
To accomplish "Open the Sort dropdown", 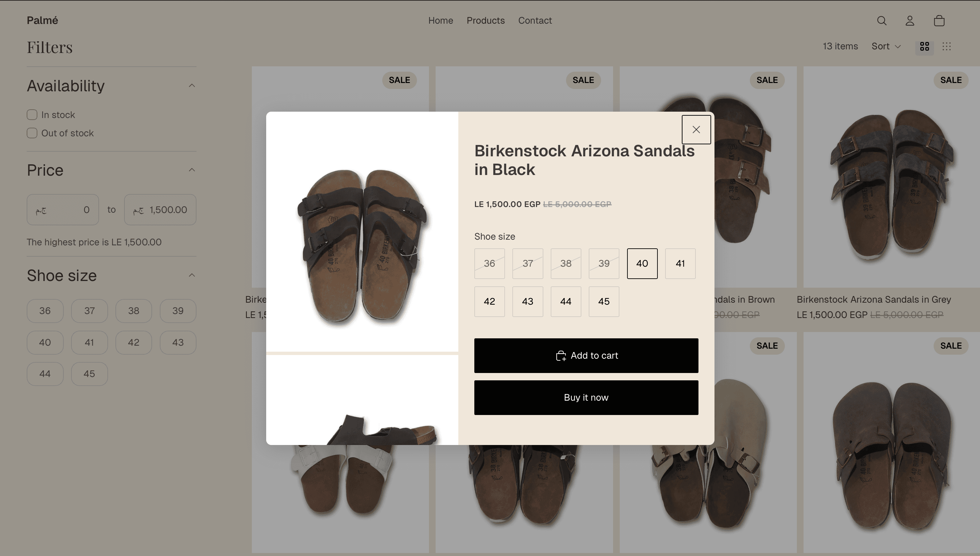I will pos(886,47).
